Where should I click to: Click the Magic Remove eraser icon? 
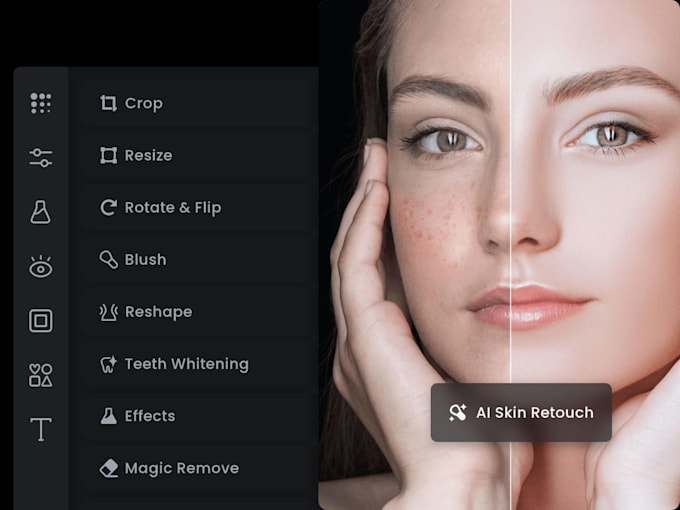[108, 468]
